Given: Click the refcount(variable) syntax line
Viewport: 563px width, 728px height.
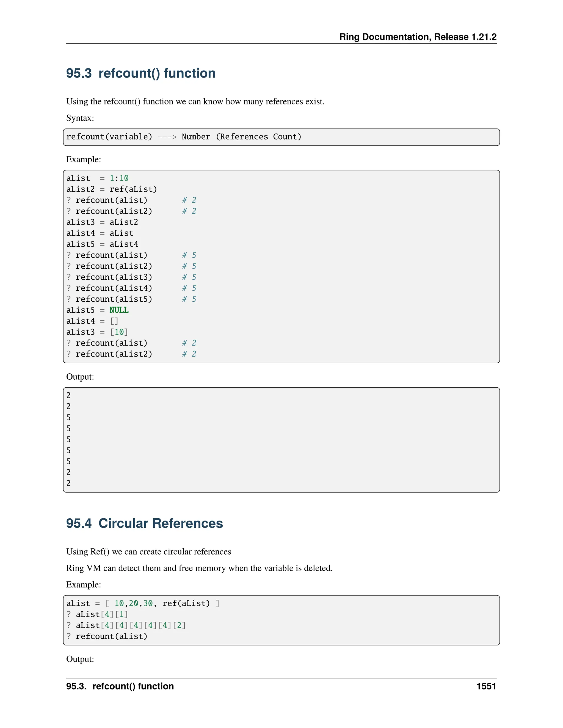Looking at the screenshot, I should coord(183,137).
